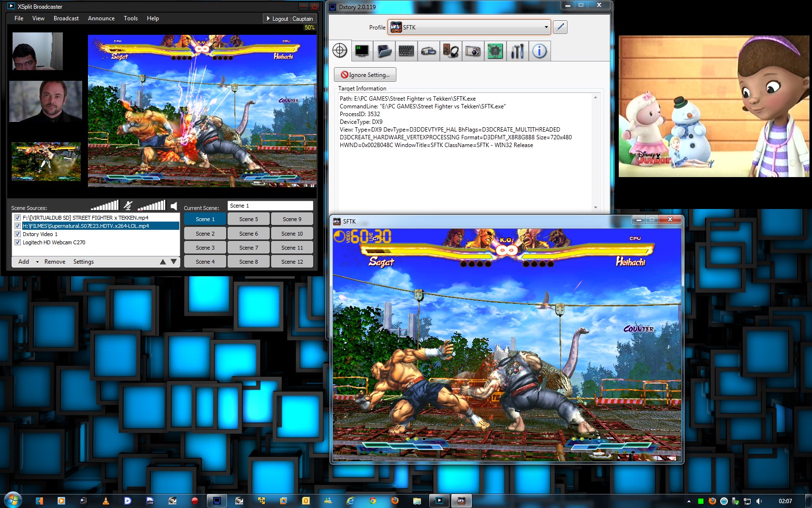Select the STREET FIGHTER x TEKKEN.mp4 source
Viewport: 812px width, 508px height.
[x=96, y=218]
